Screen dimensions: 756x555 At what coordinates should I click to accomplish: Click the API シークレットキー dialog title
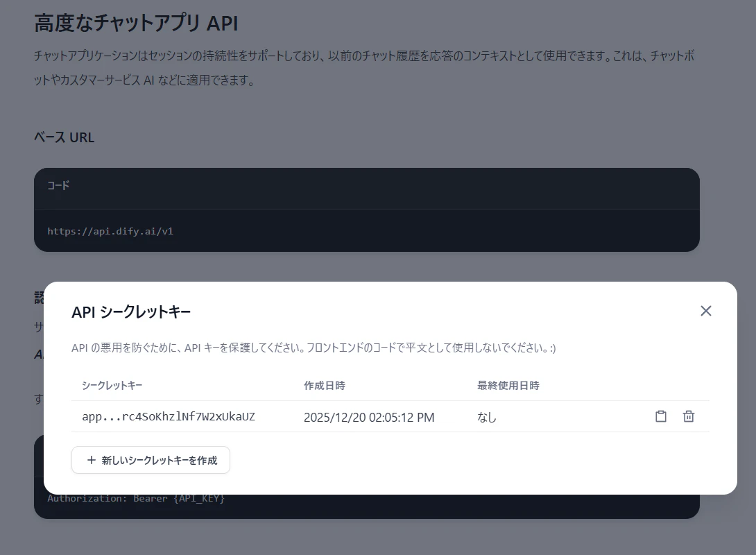[x=131, y=312]
